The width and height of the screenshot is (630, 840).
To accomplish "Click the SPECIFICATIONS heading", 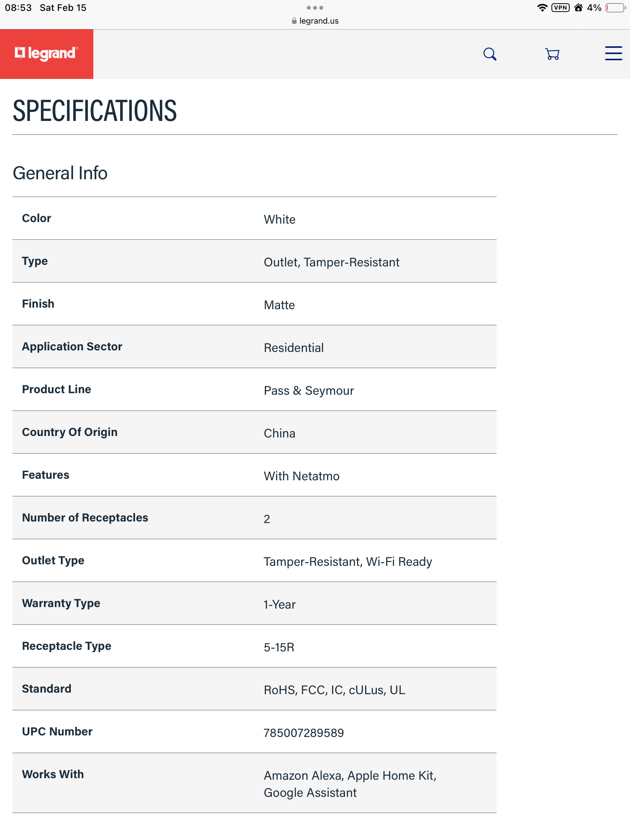I will pyautogui.click(x=95, y=111).
